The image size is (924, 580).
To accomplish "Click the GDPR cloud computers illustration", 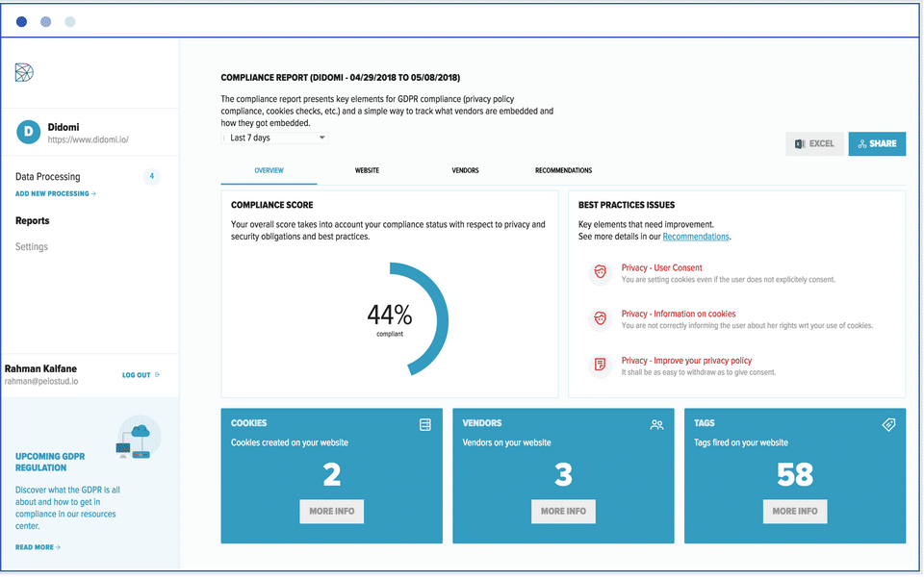I will tap(138, 438).
